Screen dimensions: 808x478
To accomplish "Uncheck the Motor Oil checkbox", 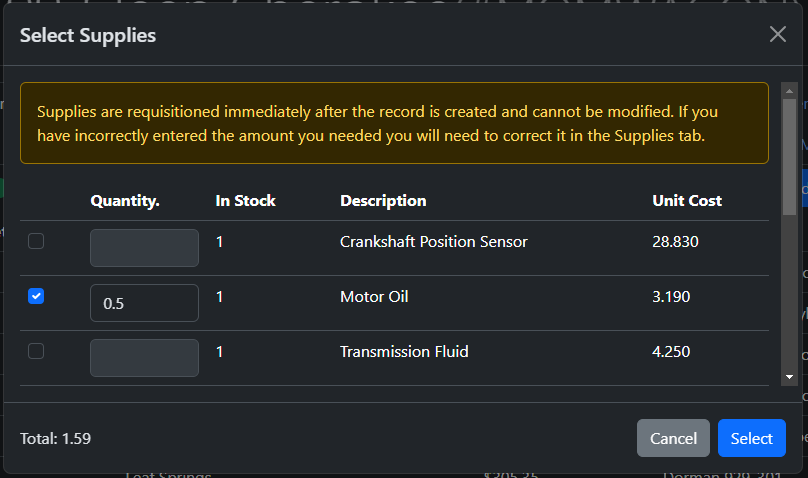I will (x=36, y=296).
